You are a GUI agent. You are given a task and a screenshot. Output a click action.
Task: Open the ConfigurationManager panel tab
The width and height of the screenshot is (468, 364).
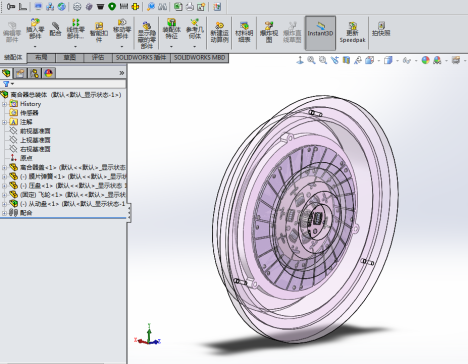pos(34,73)
